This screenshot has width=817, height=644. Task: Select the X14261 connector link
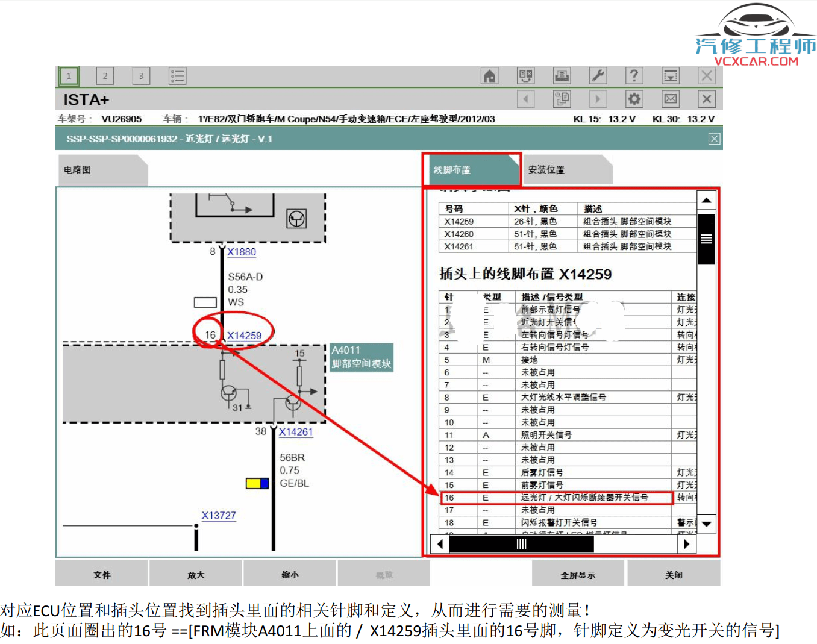tap(296, 432)
